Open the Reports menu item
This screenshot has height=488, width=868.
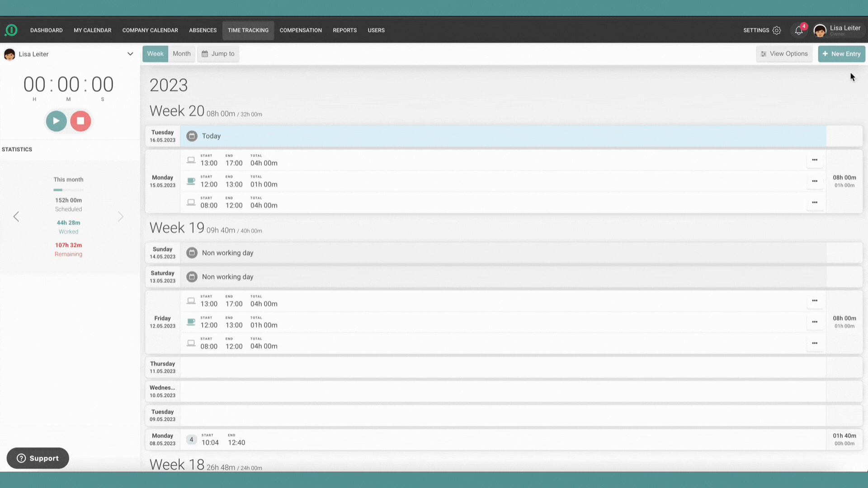[x=344, y=30]
